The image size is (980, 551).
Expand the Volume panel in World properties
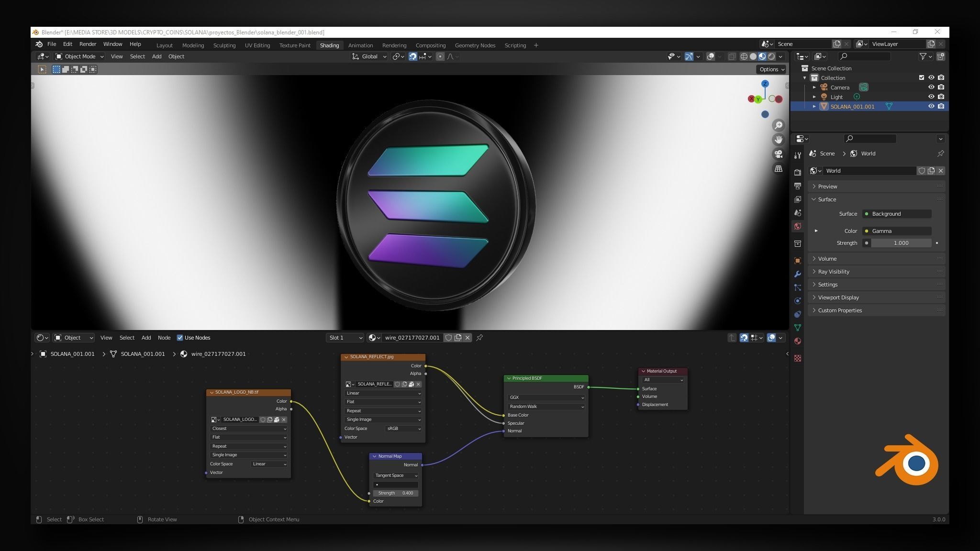click(876, 259)
